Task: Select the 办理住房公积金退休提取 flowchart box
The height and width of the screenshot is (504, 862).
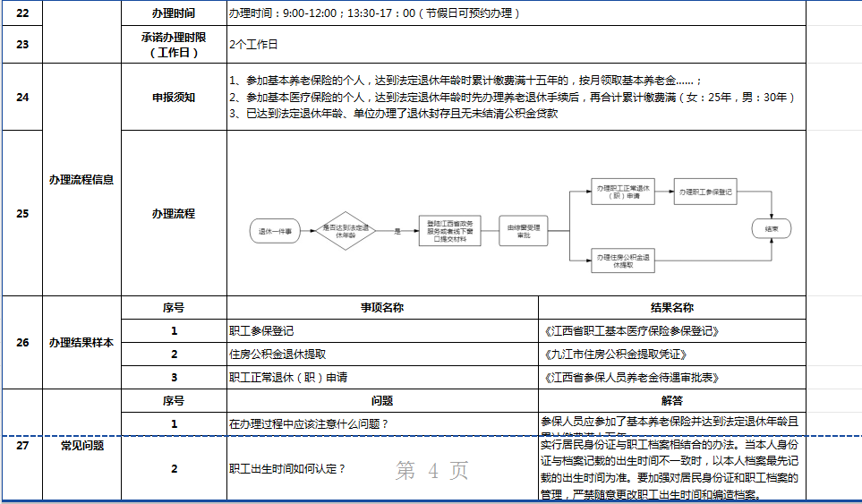Action: click(x=624, y=261)
